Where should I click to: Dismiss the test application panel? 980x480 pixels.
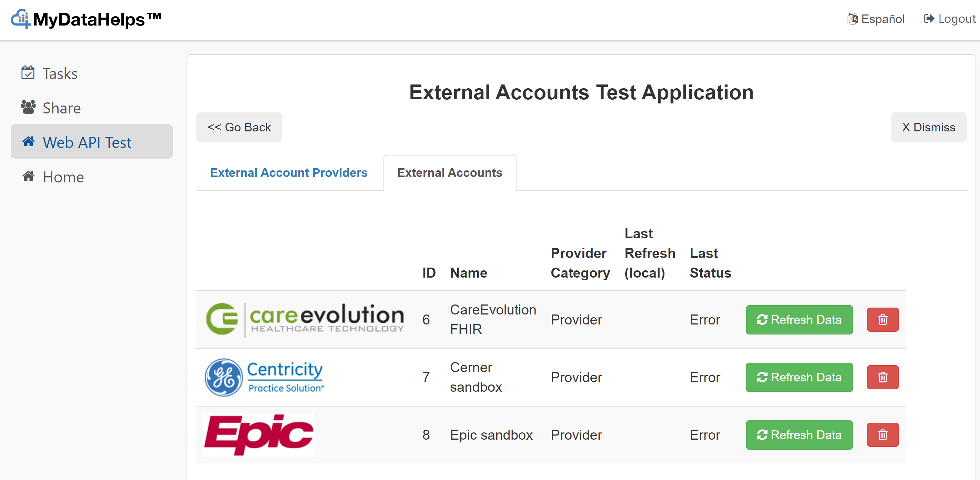coord(928,127)
